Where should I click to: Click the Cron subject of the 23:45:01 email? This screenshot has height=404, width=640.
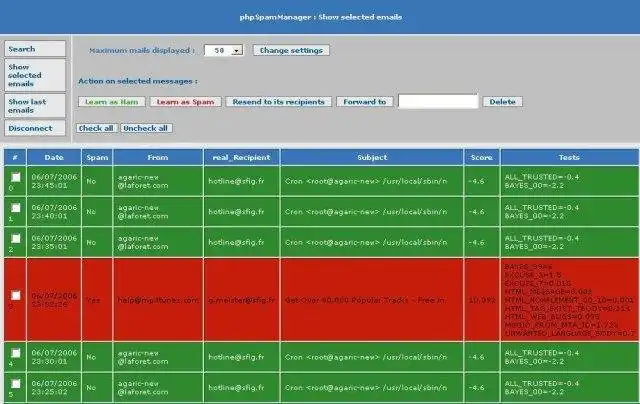pos(366,181)
